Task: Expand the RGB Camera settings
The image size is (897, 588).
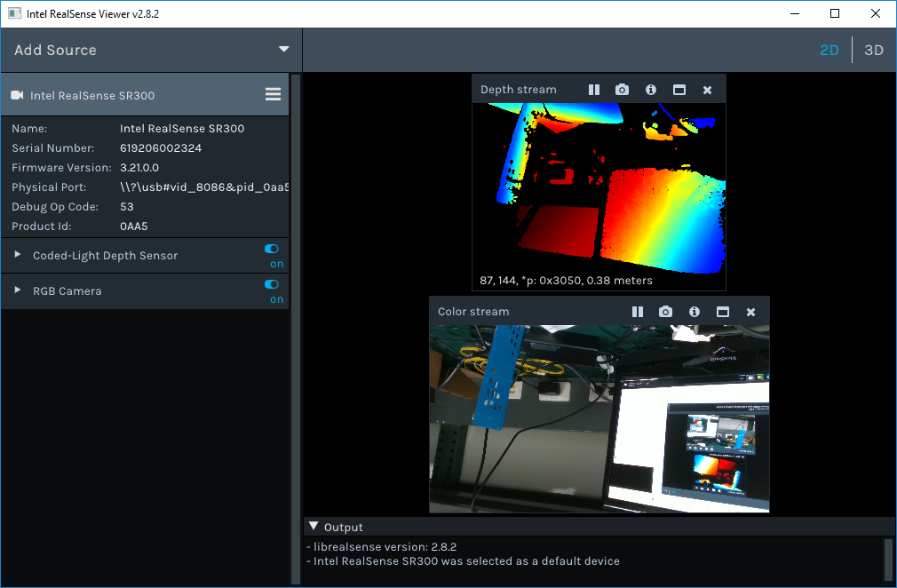Action: (x=16, y=290)
